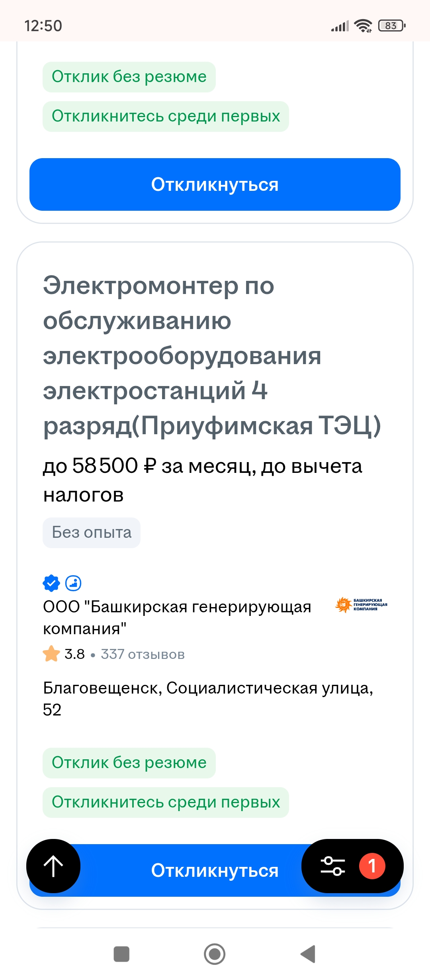
Task: Tap the Bashkir Generating Company logo
Action: (362, 605)
